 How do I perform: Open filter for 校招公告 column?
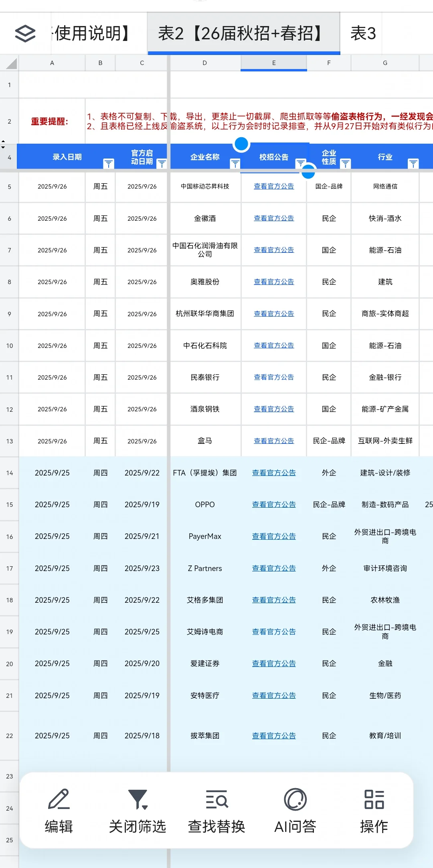click(301, 163)
